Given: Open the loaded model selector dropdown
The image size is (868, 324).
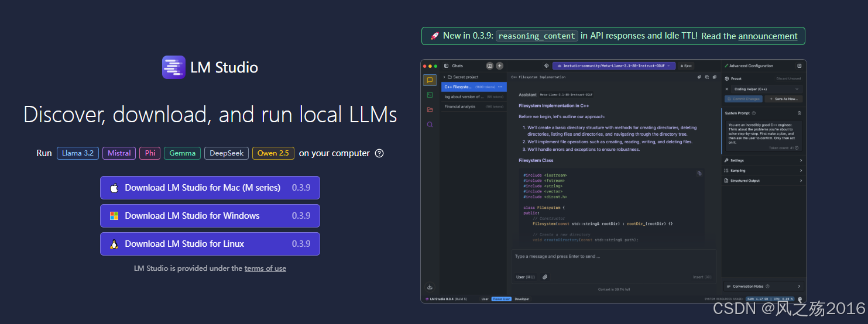Looking at the screenshot, I should (615, 66).
